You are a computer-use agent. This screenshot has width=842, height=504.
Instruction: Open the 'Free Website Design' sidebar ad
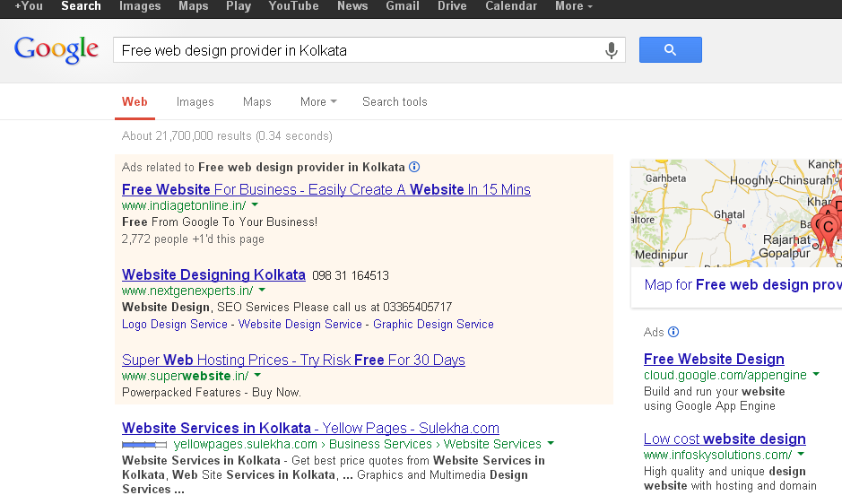(x=714, y=359)
